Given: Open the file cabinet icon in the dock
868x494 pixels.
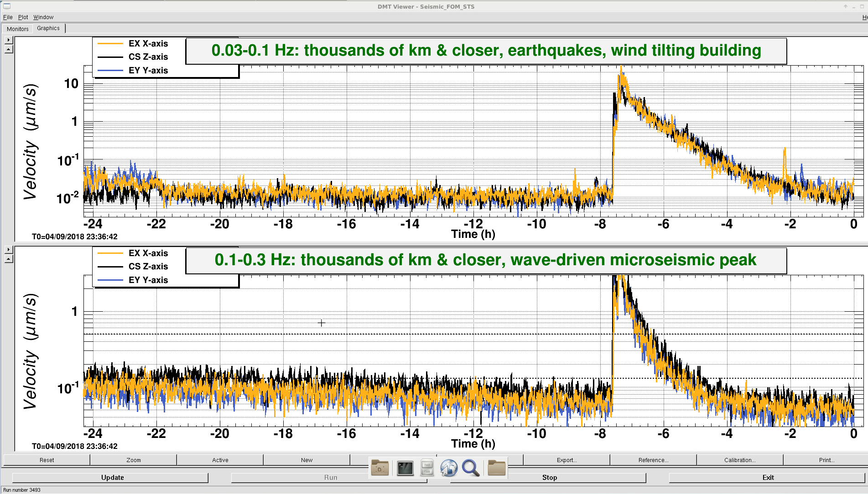Looking at the screenshot, I should point(427,468).
